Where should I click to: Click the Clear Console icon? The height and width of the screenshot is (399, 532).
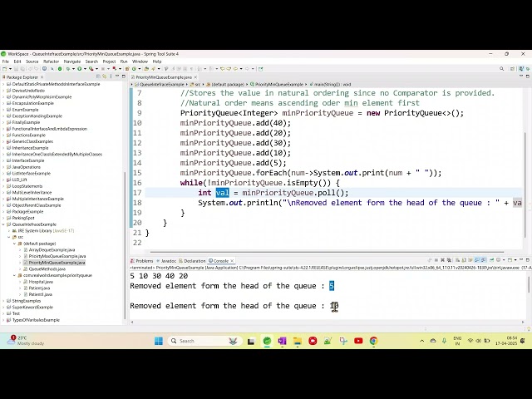click(x=457, y=260)
